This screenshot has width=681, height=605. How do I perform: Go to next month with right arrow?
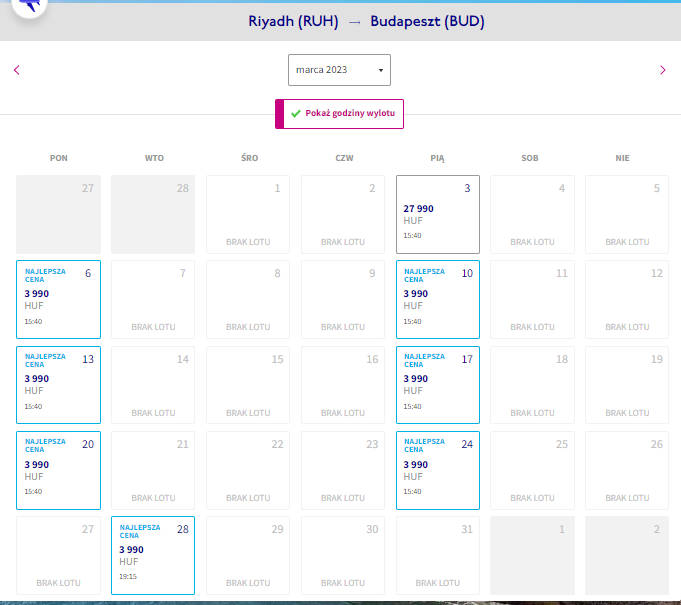[663, 70]
